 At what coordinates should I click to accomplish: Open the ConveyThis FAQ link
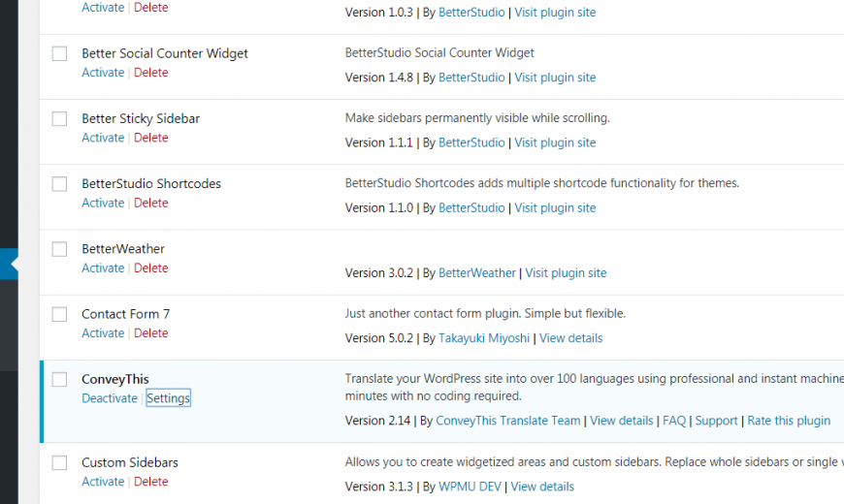(674, 421)
